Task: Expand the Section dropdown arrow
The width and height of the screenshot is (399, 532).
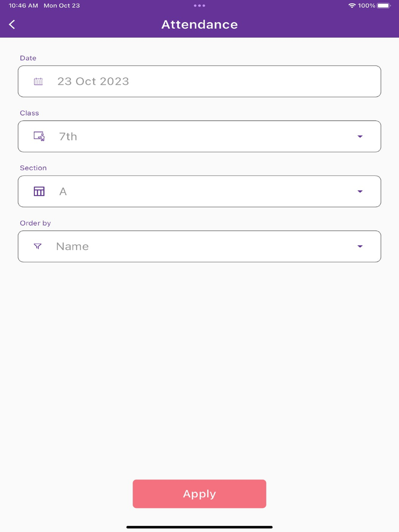Action: (x=360, y=191)
